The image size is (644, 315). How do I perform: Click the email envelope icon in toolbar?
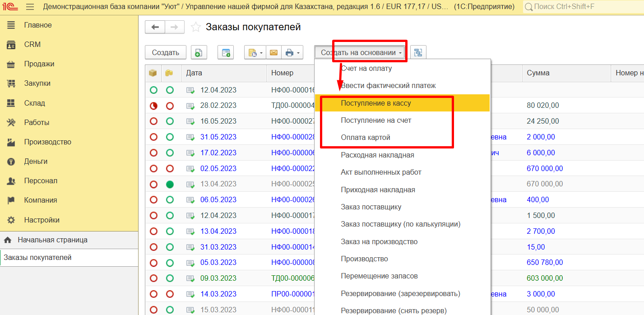(273, 53)
